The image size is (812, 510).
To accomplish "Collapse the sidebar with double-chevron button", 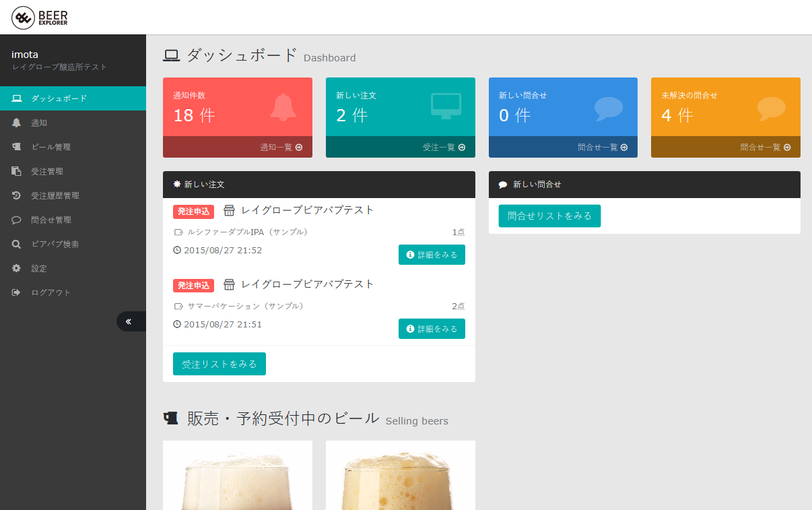I will point(129,321).
